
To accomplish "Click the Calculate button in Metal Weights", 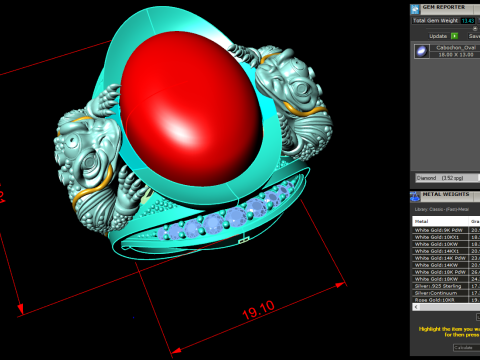I will click(467, 348).
